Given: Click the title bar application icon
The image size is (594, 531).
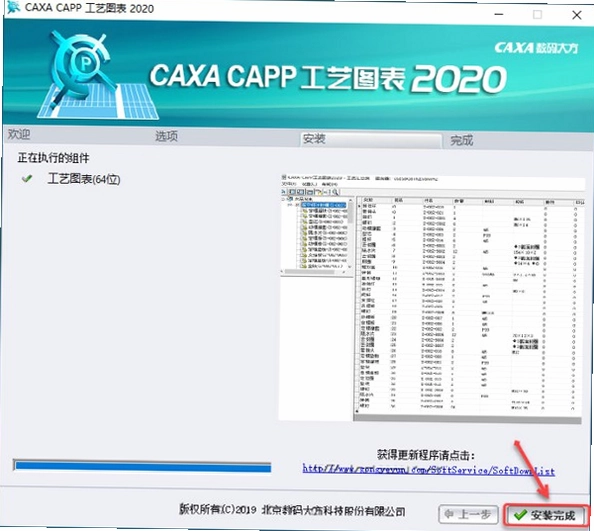Looking at the screenshot, I should coord(14,8).
